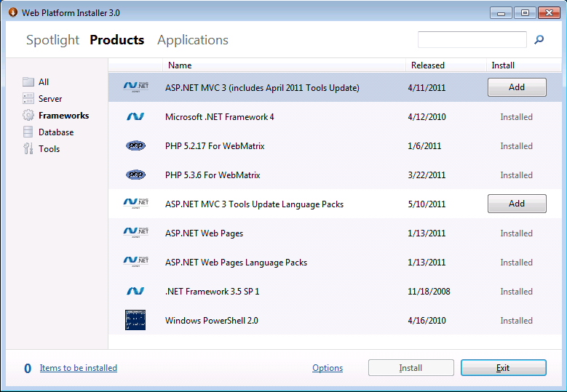Select Windows PowerShell 2.0 name
567x392 pixels.
click(x=212, y=321)
